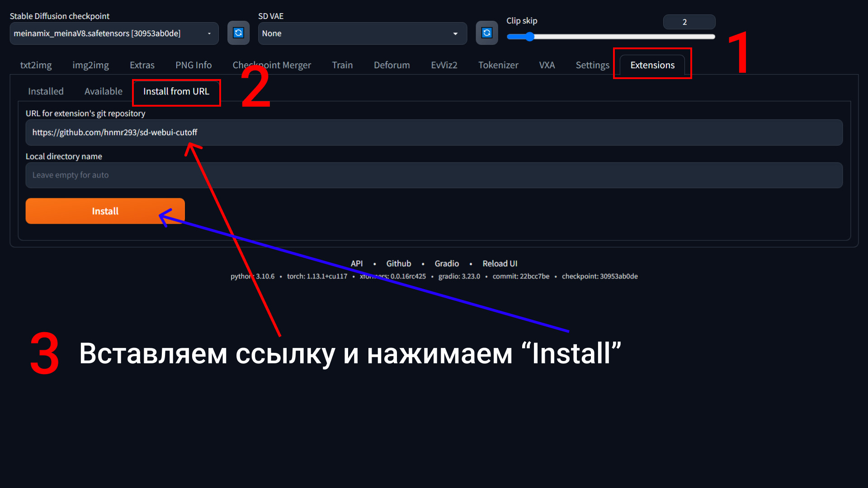Click the PNG Info tab
Image resolution: width=868 pixels, height=488 pixels.
click(193, 65)
